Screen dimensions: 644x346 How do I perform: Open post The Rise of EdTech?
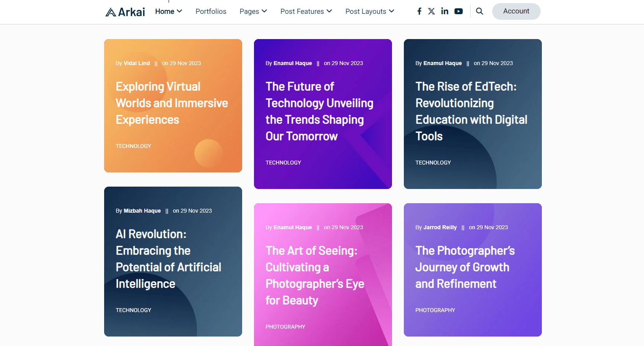tap(471, 111)
